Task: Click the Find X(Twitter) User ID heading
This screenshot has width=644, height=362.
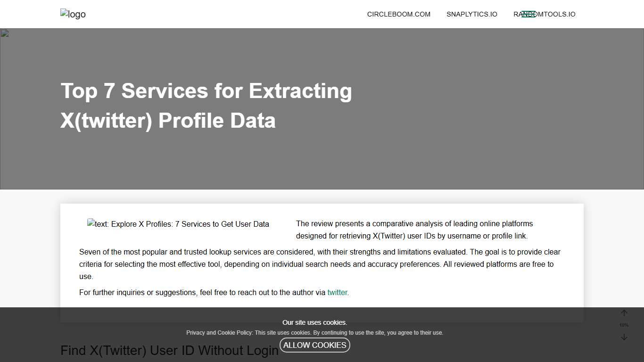Action: tap(169, 351)
